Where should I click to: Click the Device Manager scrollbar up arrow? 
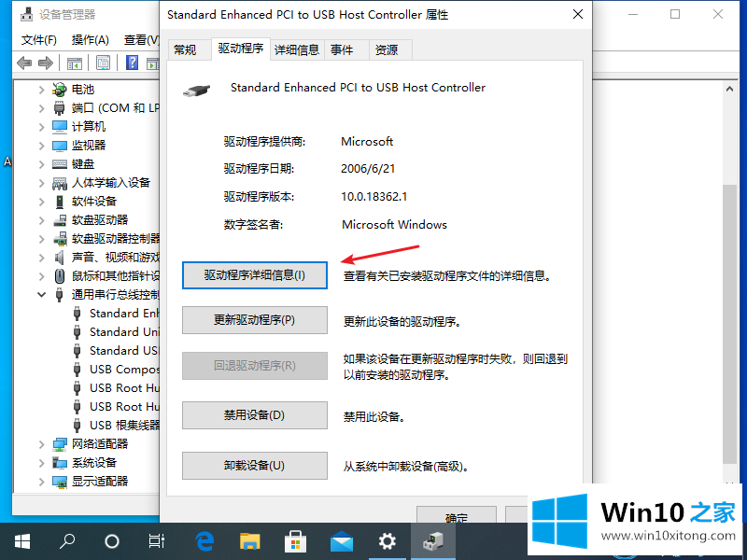pyautogui.click(x=729, y=89)
